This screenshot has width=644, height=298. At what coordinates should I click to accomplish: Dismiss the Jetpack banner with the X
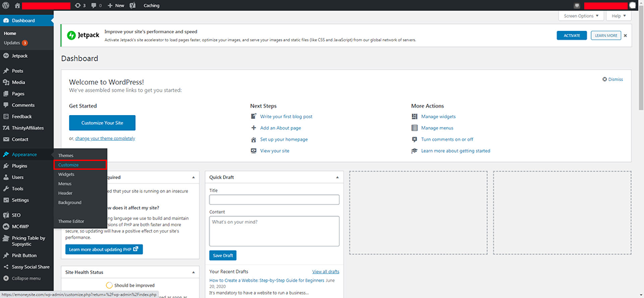(625, 36)
